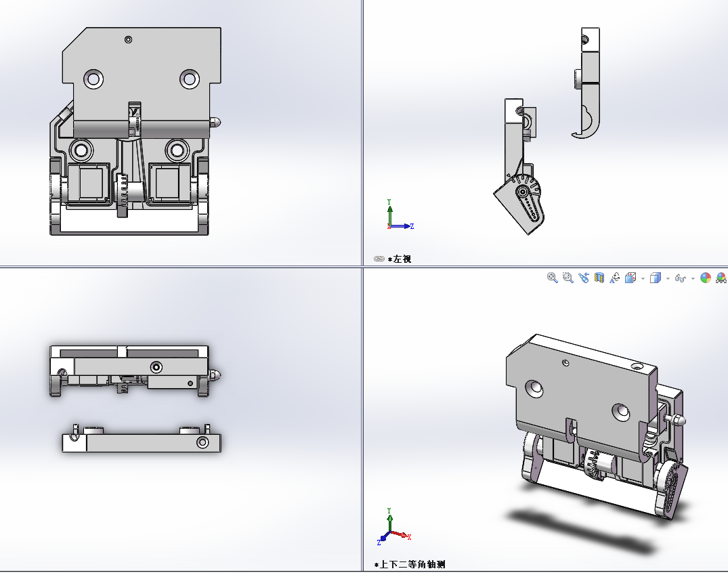This screenshot has height=573, width=728.
Task: Toggle the view link chain beside *左视
Action: (378, 259)
